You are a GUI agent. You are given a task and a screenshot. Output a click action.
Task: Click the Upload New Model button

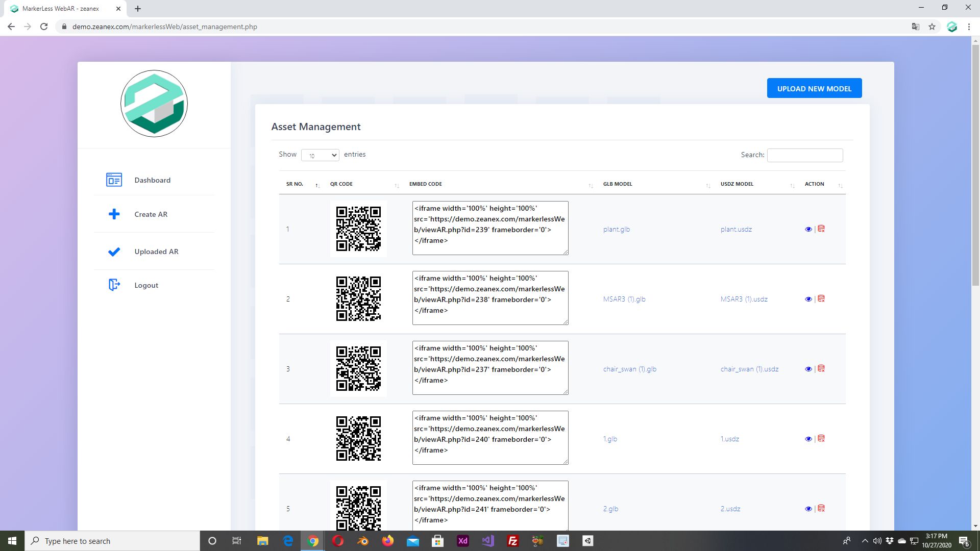tap(814, 88)
